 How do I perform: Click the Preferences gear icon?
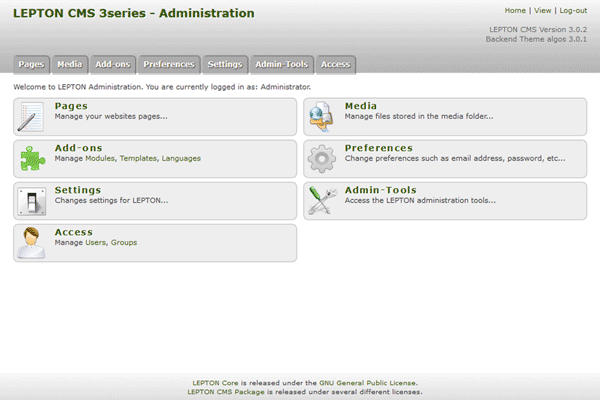322,159
